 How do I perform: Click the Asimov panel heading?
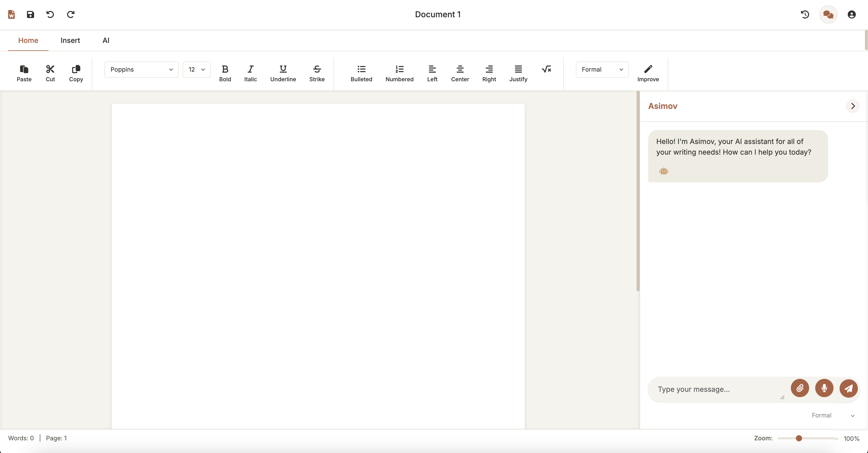(662, 106)
